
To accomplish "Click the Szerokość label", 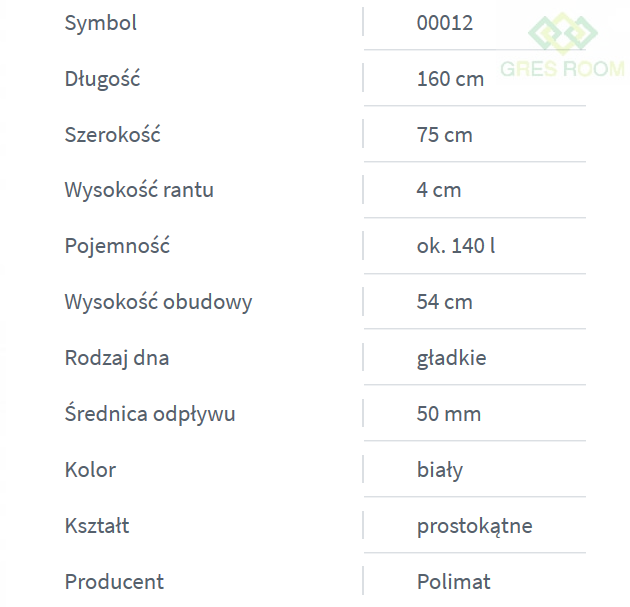I will tap(112, 135).
